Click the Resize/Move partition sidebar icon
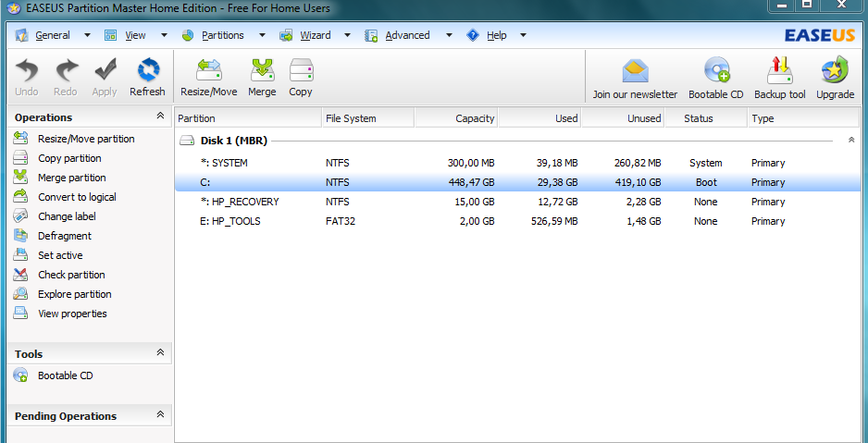Image resolution: width=868 pixels, height=443 pixels. pos(20,139)
